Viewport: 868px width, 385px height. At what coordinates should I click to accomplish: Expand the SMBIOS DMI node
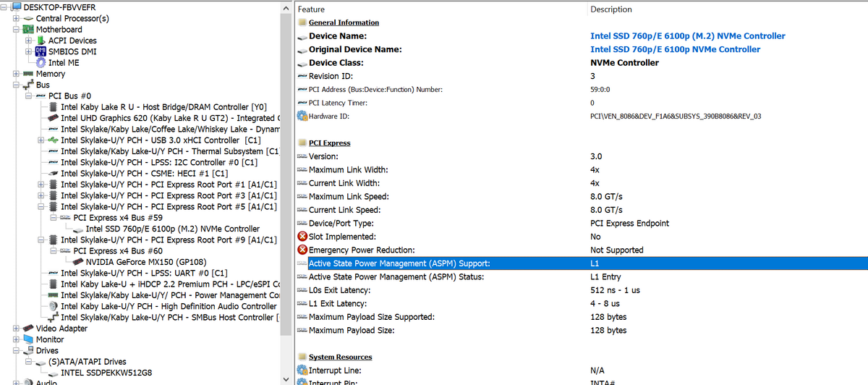coord(30,51)
